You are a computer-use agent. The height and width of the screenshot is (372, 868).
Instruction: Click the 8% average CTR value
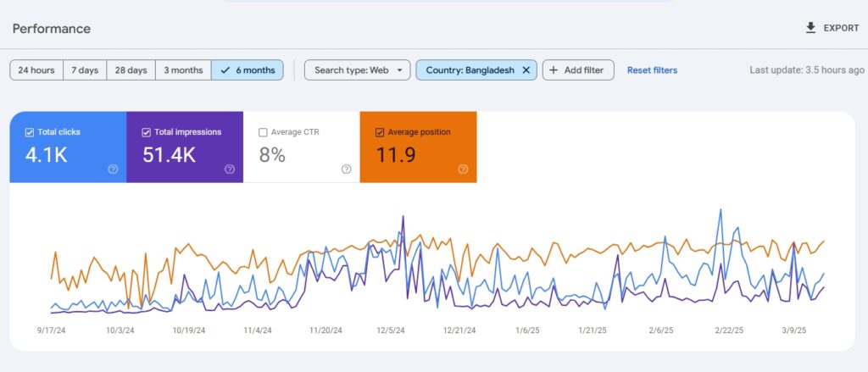(x=272, y=155)
